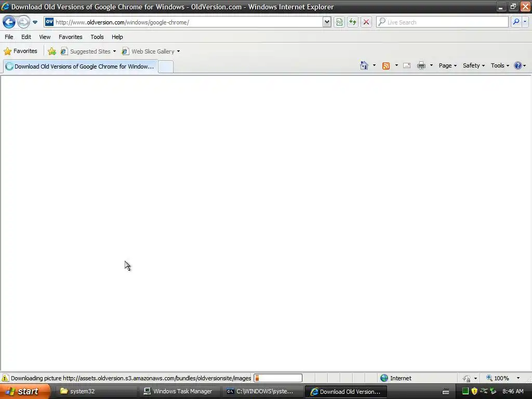Click the Internet Explorer logo in title bar
This screenshot has width=532, height=399.
tap(5, 6)
